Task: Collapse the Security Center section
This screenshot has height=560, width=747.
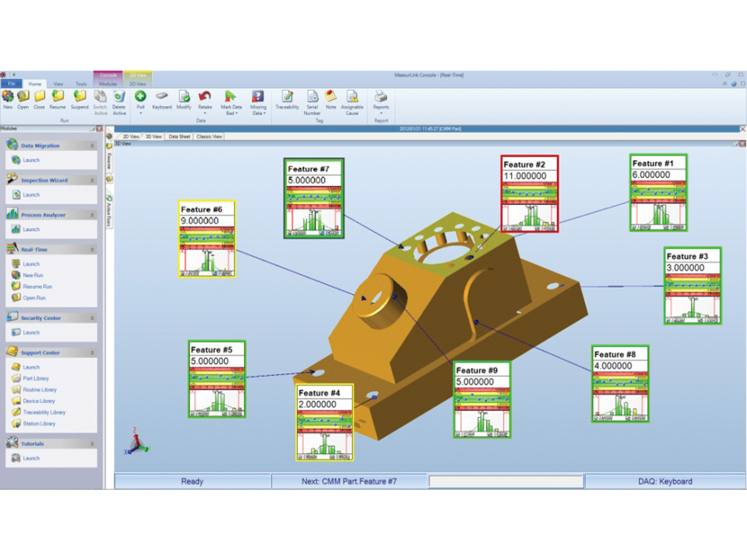Action: coord(92,318)
